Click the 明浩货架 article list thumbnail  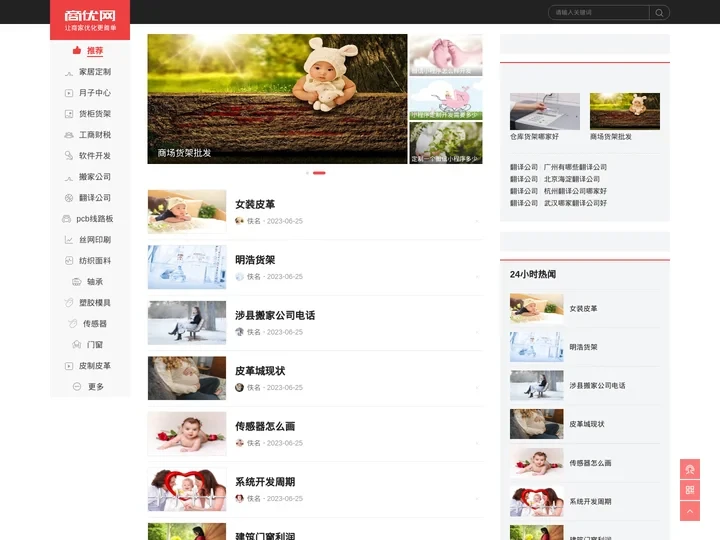(x=187, y=267)
